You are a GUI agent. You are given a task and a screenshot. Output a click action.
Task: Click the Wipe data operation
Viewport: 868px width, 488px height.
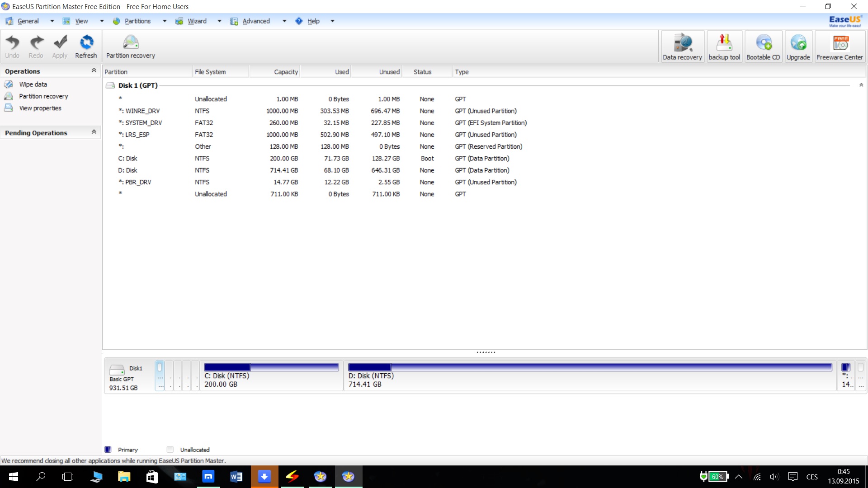33,84
